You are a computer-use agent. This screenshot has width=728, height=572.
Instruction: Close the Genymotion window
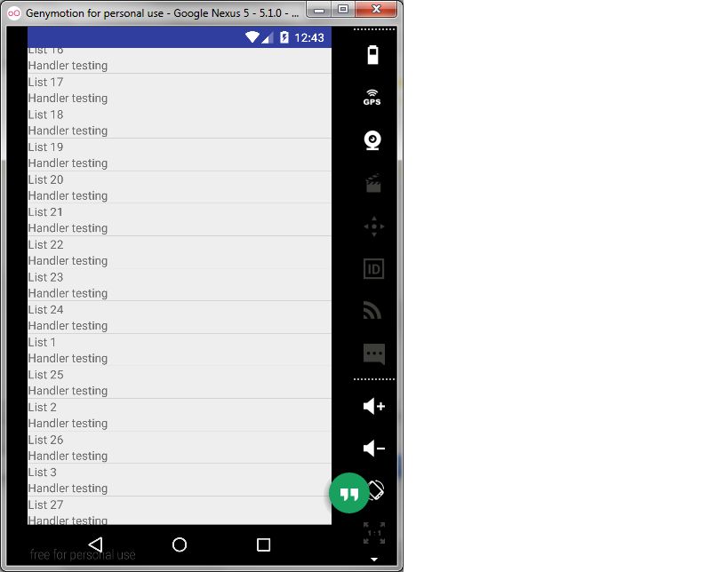(377, 9)
